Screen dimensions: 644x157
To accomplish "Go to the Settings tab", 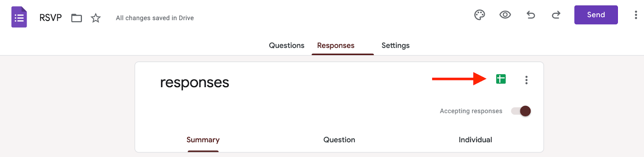I will 396,45.
